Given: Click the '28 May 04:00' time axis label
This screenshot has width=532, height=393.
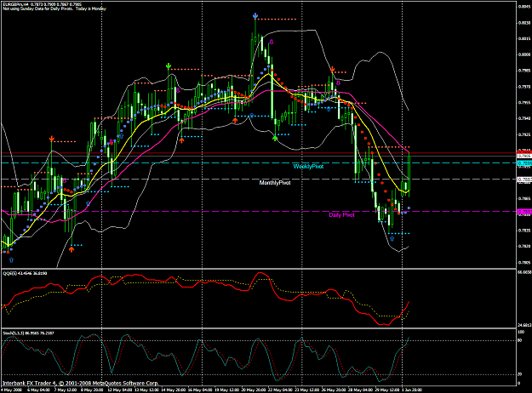Looking at the screenshot, I should [x=361, y=390].
